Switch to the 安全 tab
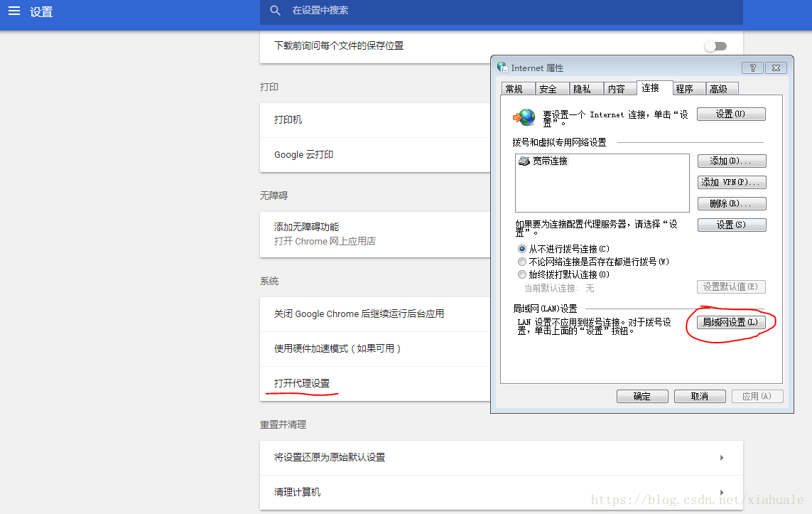 tap(552, 89)
